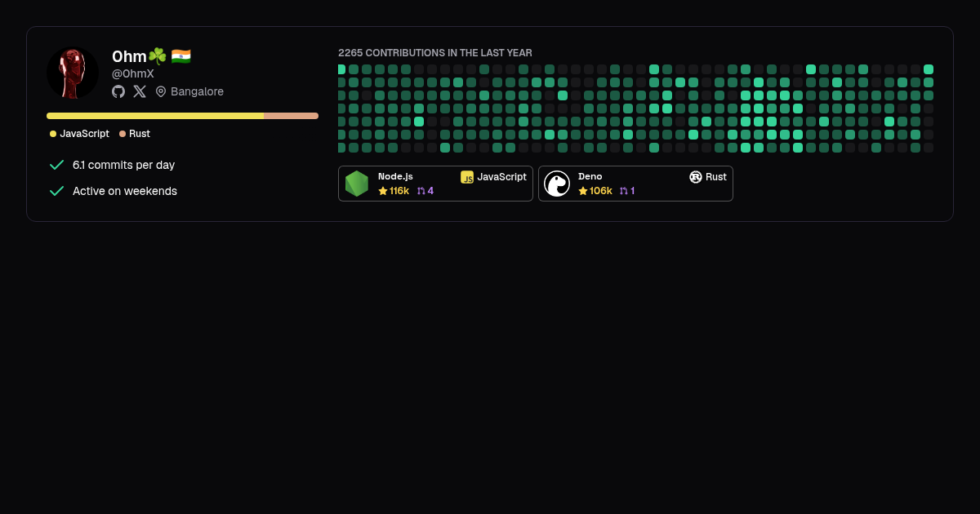Click the yellow dot in the JavaScript legend
Screen dimensions: 980x514
click(53, 134)
